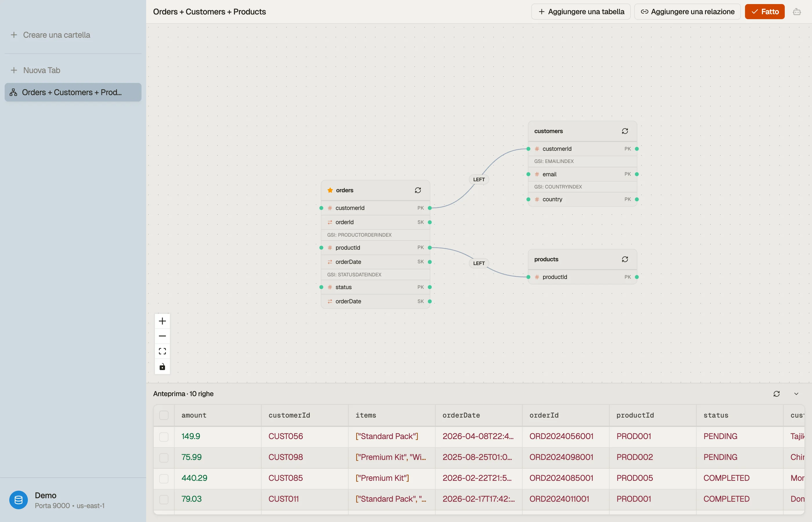Toggle canvas lock icon
This screenshot has height=522, width=812.
pos(162,367)
